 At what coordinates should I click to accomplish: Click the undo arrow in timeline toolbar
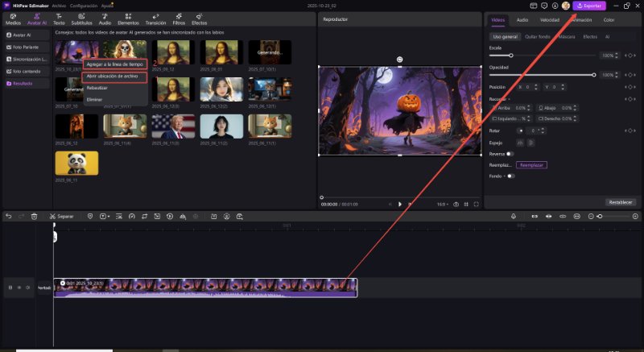(8, 217)
